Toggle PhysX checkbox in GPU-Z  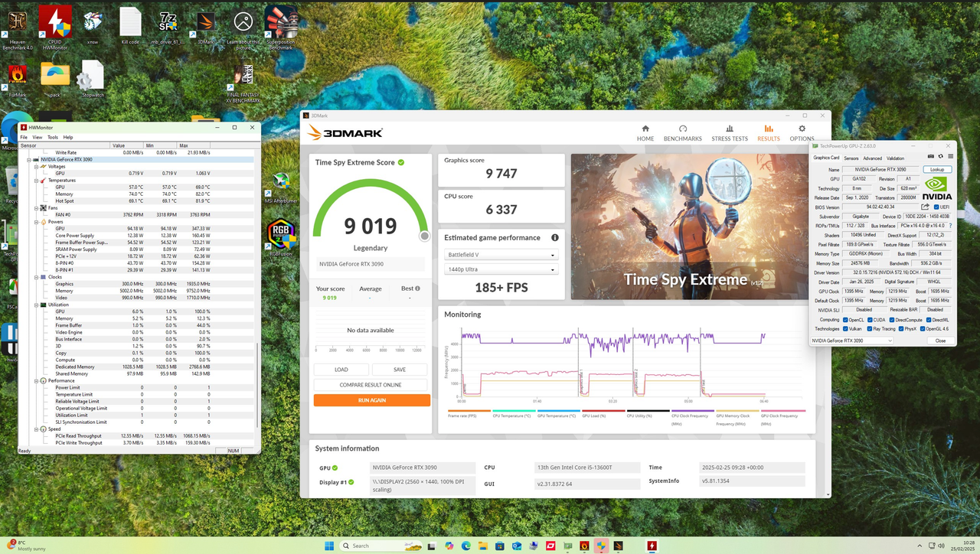point(902,329)
